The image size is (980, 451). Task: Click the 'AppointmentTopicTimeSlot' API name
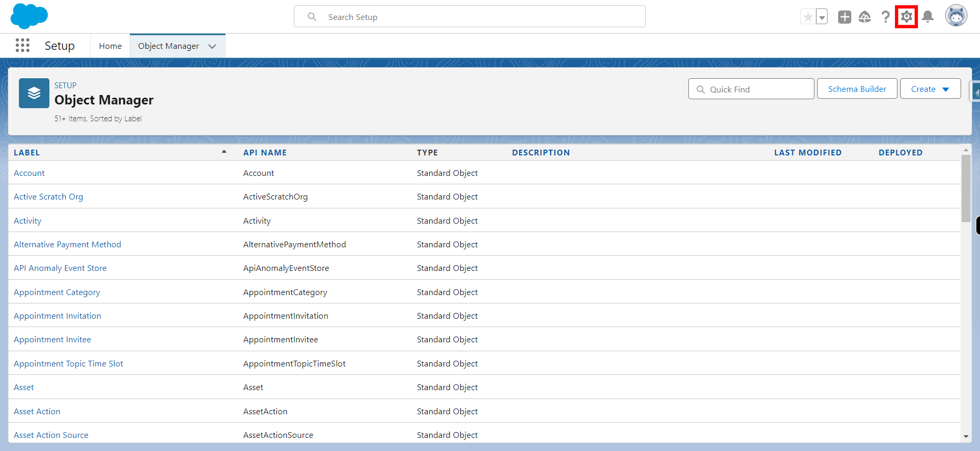[294, 363]
